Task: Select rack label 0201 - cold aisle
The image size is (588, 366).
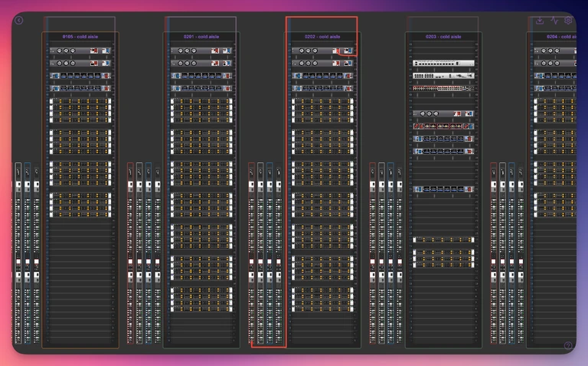Action: [x=201, y=37]
